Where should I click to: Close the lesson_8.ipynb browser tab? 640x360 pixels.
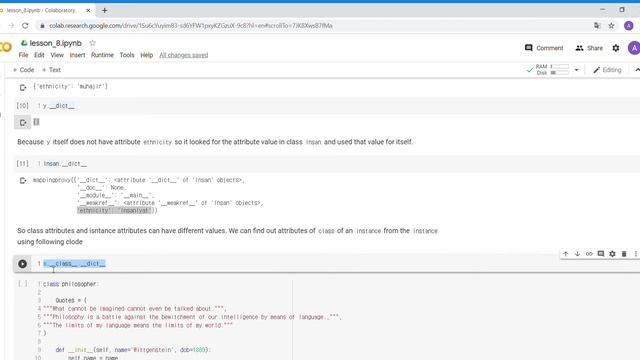tap(88, 10)
